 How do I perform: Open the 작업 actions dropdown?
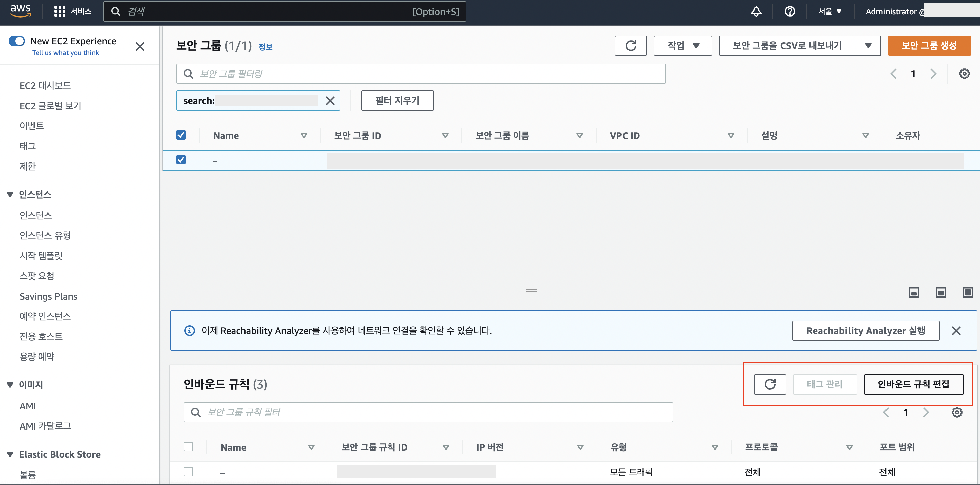[x=682, y=46]
